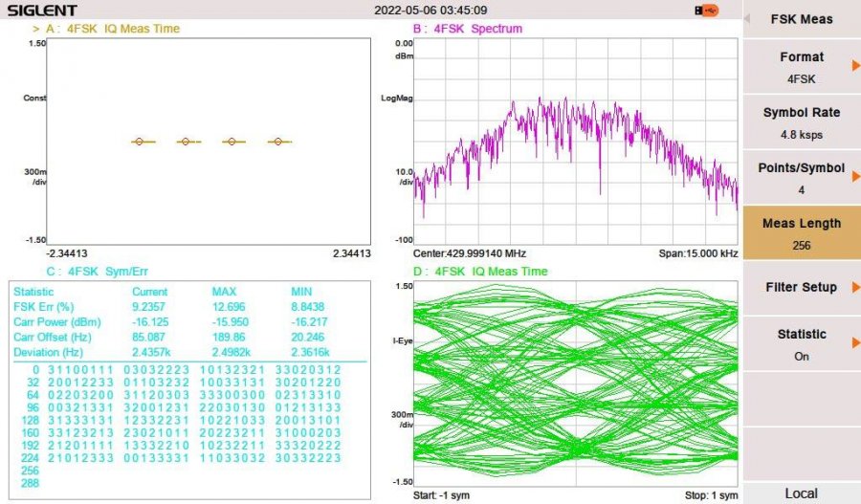Click the Center 429.999140 MHz frequency readout

(x=470, y=253)
